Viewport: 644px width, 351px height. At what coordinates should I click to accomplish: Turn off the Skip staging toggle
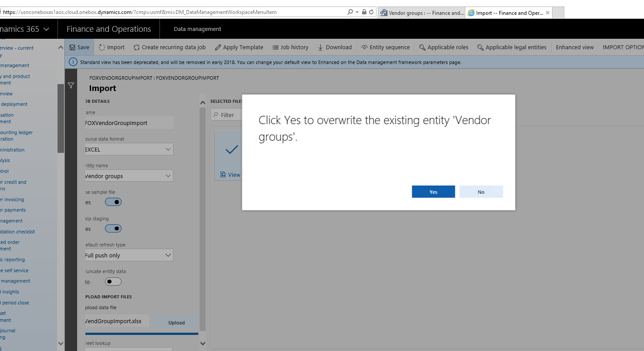(x=113, y=228)
